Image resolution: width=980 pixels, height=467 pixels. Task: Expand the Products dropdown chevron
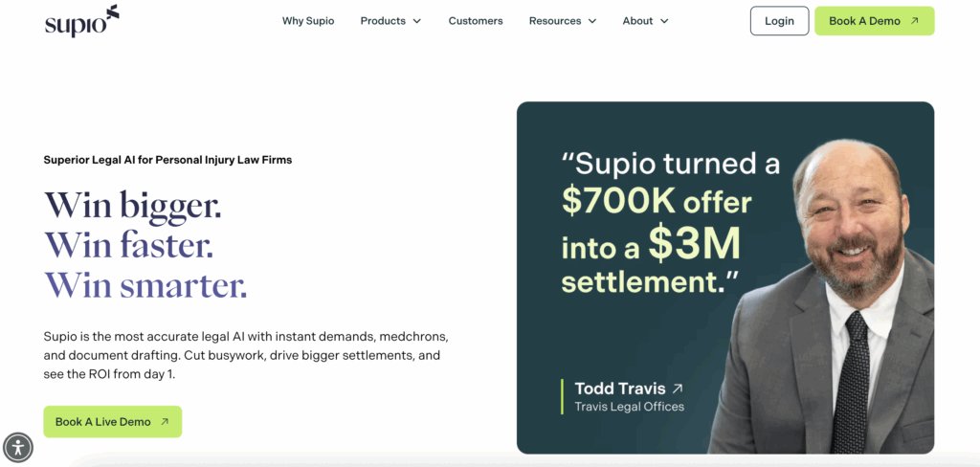(416, 21)
